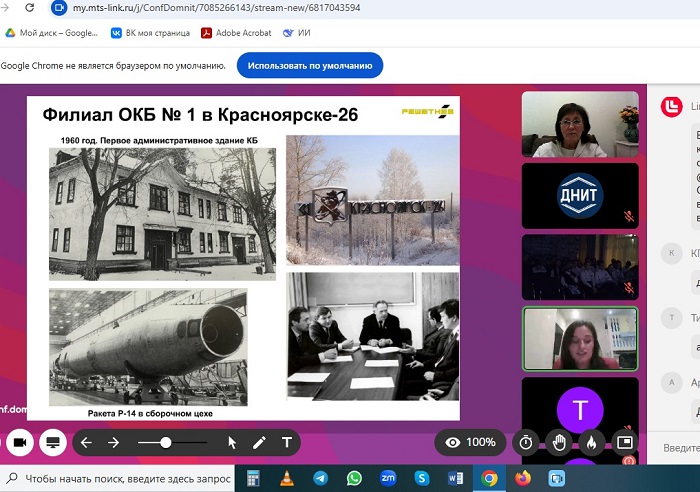This screenshot has width=700, height=492.
Task: Switch to picture-in-picture layout icon
Action: (624, 442)
